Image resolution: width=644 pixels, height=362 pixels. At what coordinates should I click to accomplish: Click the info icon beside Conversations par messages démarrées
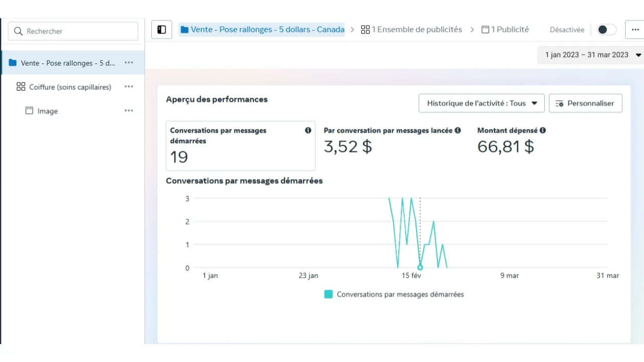coord(308,130)
